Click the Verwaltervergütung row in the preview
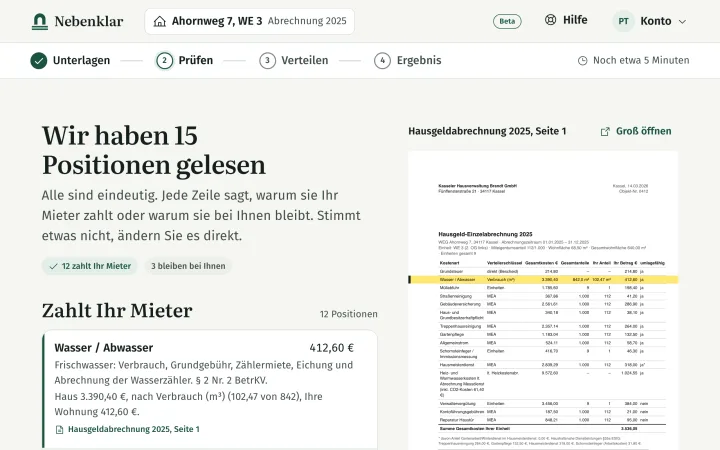The height and width of the screenshot is (450, 720). [x=552, y=404]
